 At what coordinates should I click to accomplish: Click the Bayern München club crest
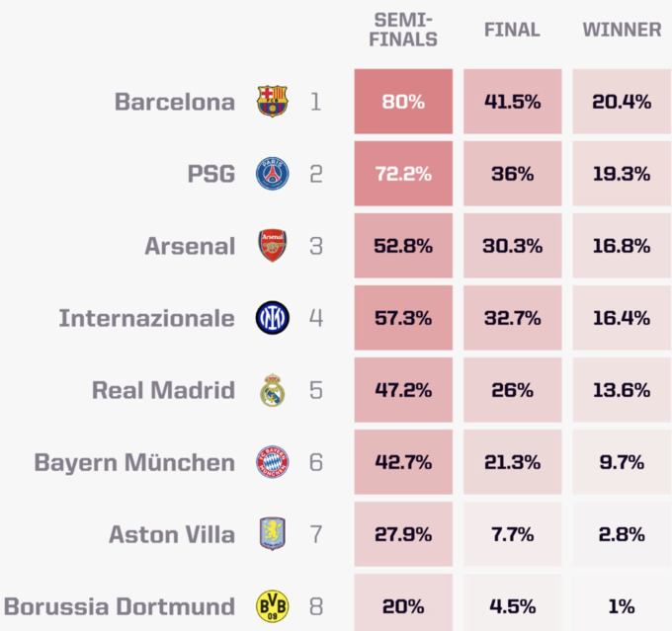[x=273, y=462]
